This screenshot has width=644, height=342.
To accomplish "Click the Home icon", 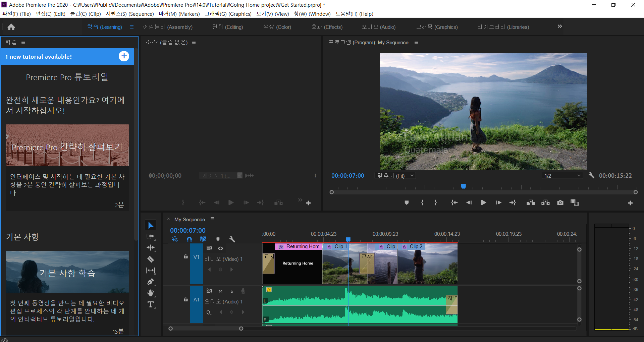I will 11,27.
